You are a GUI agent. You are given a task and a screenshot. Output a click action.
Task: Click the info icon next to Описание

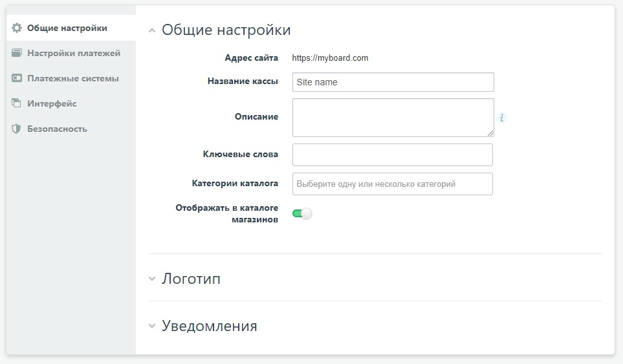pos(502,118)
